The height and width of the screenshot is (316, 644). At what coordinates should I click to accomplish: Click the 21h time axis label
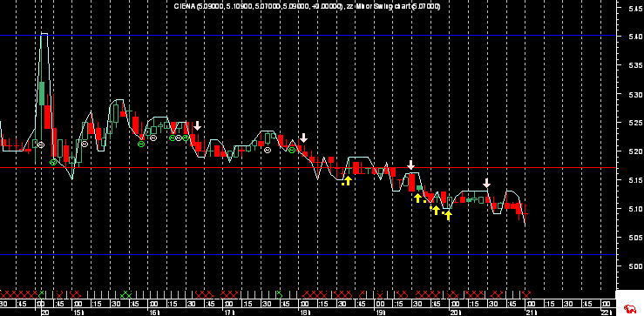tap(531, 313)
